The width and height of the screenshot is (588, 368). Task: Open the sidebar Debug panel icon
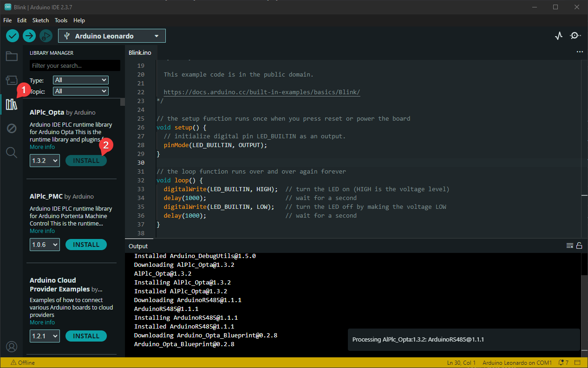coord(12,128)
